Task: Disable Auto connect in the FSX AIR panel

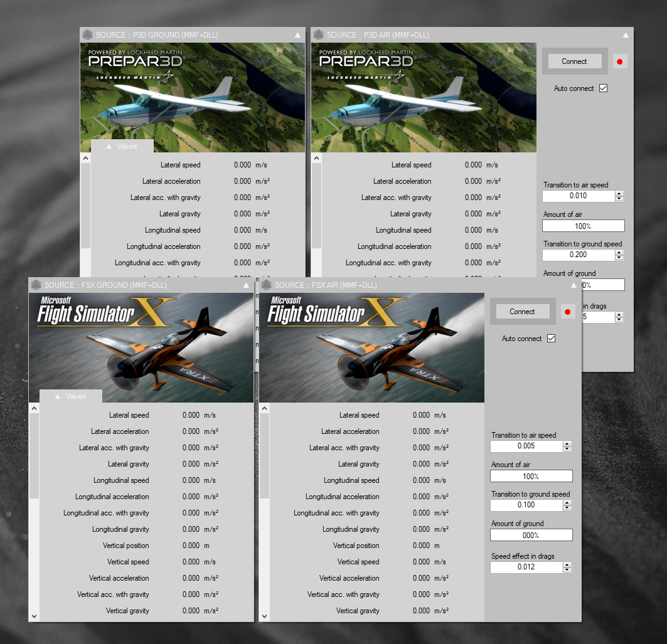Action: (x=551, y=339)
